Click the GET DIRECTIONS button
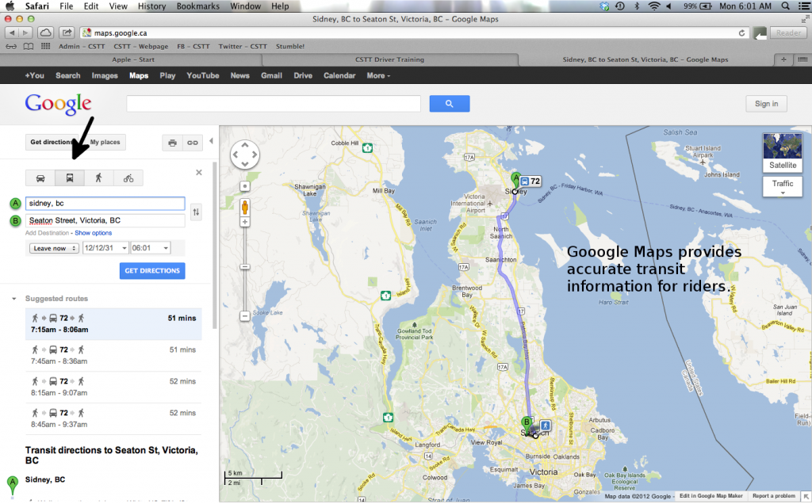 click(151, 270)
